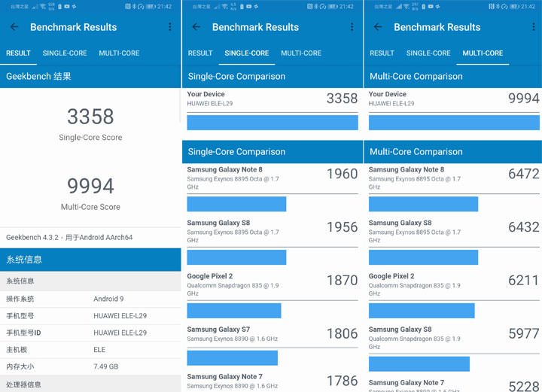Switch to MULTI-CORE tab on the Geekbench 结果 screen
Screen dimensions: 542x392
tap(119, 53)
